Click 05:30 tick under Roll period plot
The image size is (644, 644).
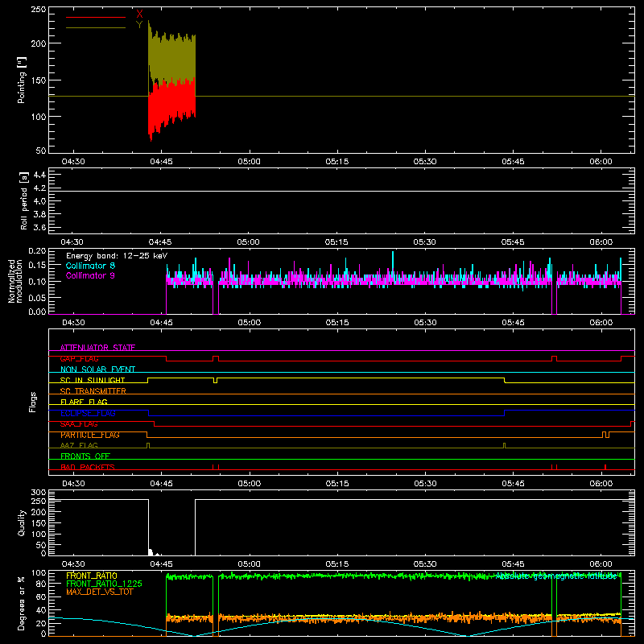point(425,242)
